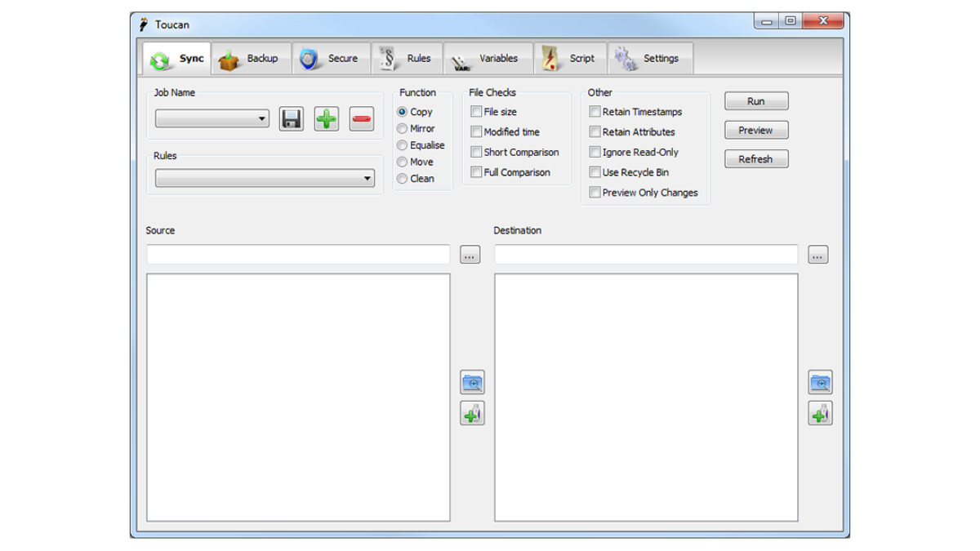980x551 pixels.
Task: Browse for destination folder with ellipsis button
Action: (x=817, y=255)
